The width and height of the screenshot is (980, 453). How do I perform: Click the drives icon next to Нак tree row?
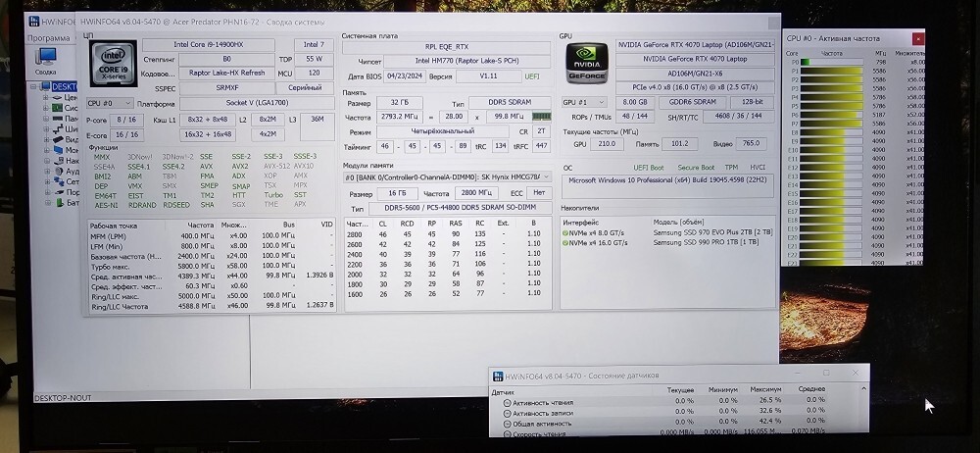pos(58,161)
